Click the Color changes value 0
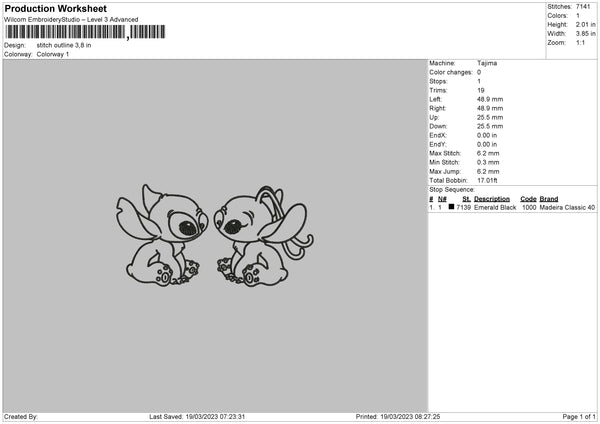The height and width of the screenshot is (424, 600). 479,72
